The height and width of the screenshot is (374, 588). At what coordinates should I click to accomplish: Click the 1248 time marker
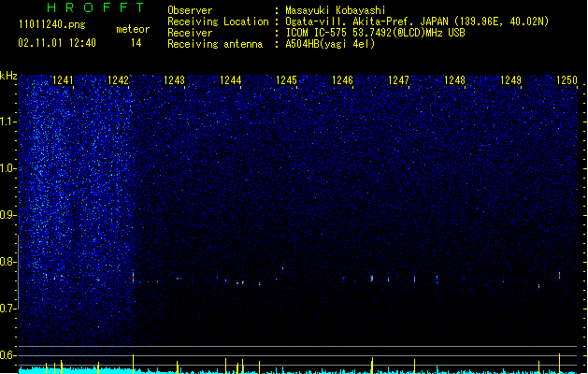454,80
